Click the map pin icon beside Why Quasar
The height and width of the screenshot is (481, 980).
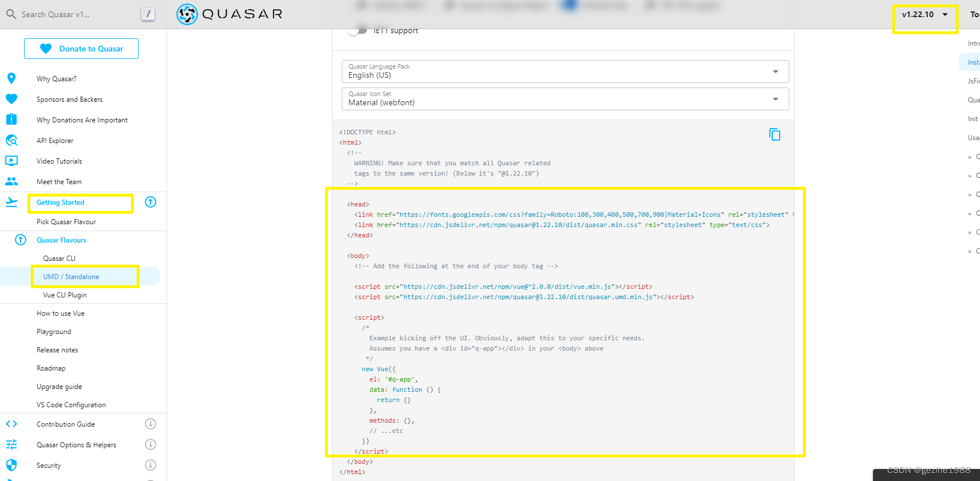[x=11, y=78]
